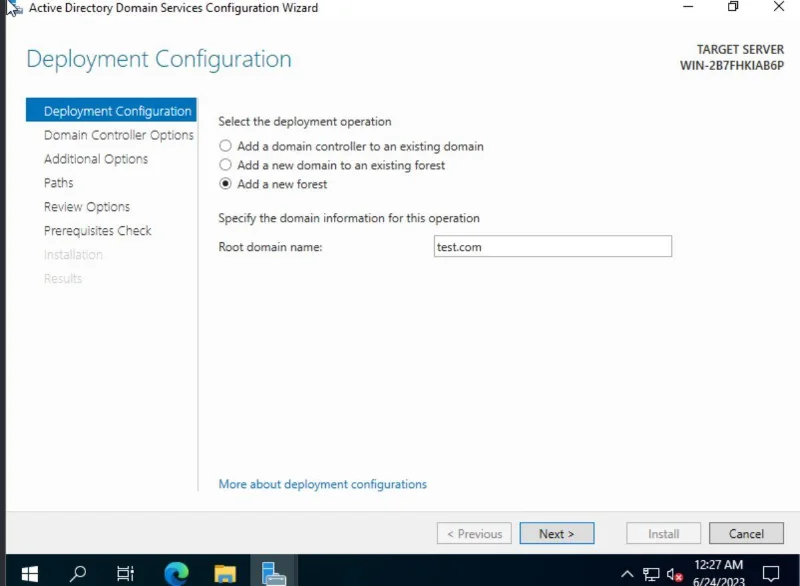
Task: Open File Explorer from the taskbar
Action: 225,573
